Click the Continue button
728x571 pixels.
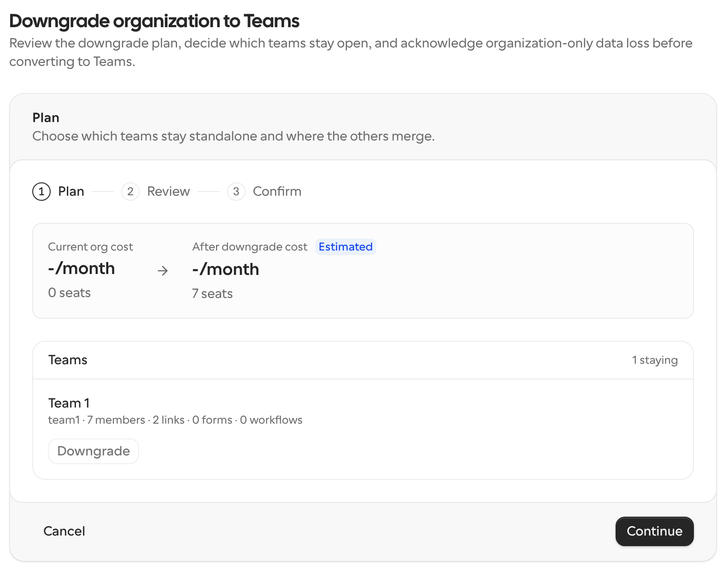pyautogui.click(x=654, y=531)
